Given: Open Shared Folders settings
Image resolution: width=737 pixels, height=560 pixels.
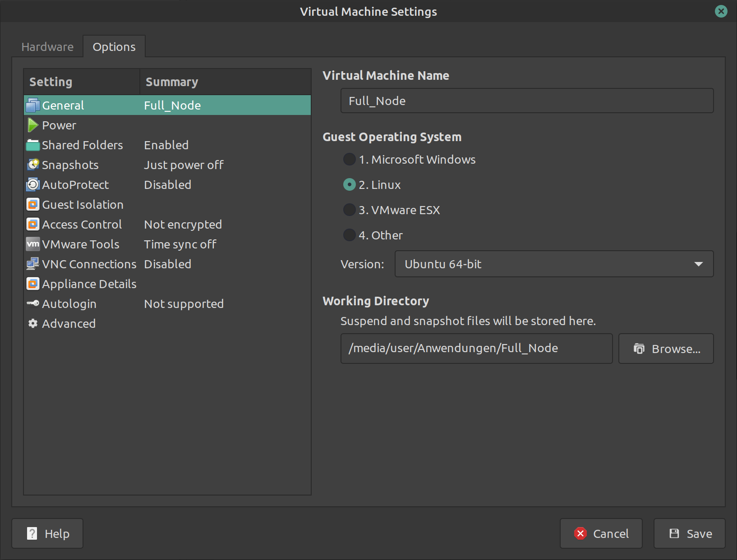Looking at the screenshot, I should (167, 145).
